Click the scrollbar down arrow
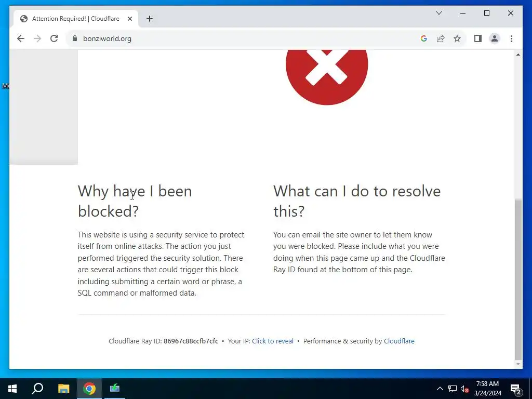 point(518,364)
